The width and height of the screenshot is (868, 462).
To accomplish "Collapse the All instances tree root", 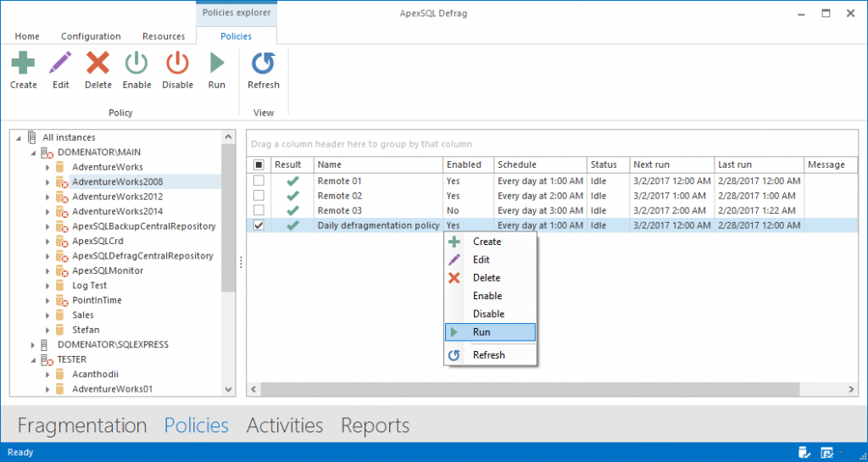I will pos(19,137).
